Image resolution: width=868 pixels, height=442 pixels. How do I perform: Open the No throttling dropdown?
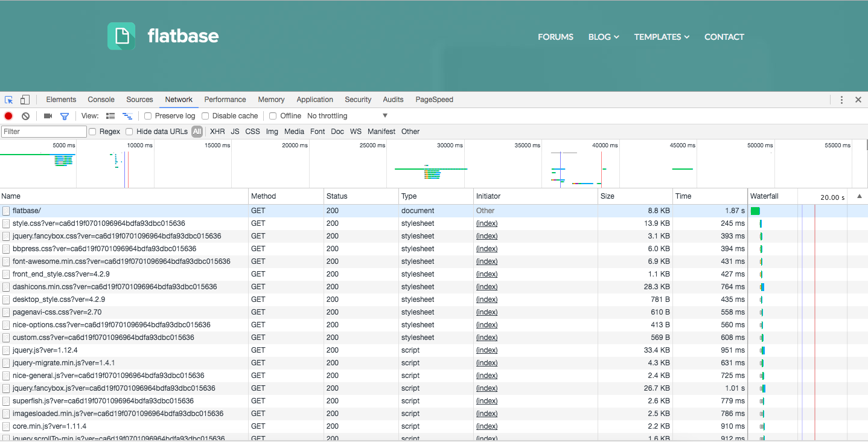[347, 116]
